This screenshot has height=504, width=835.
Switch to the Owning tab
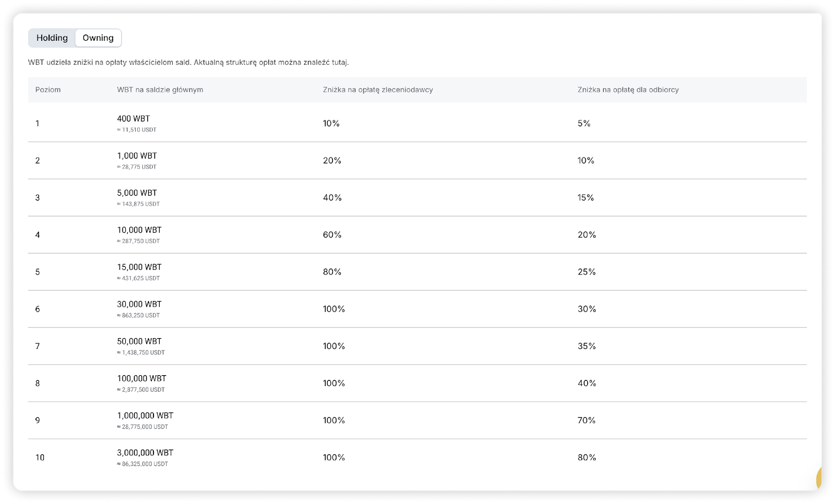tap(98, 38)
